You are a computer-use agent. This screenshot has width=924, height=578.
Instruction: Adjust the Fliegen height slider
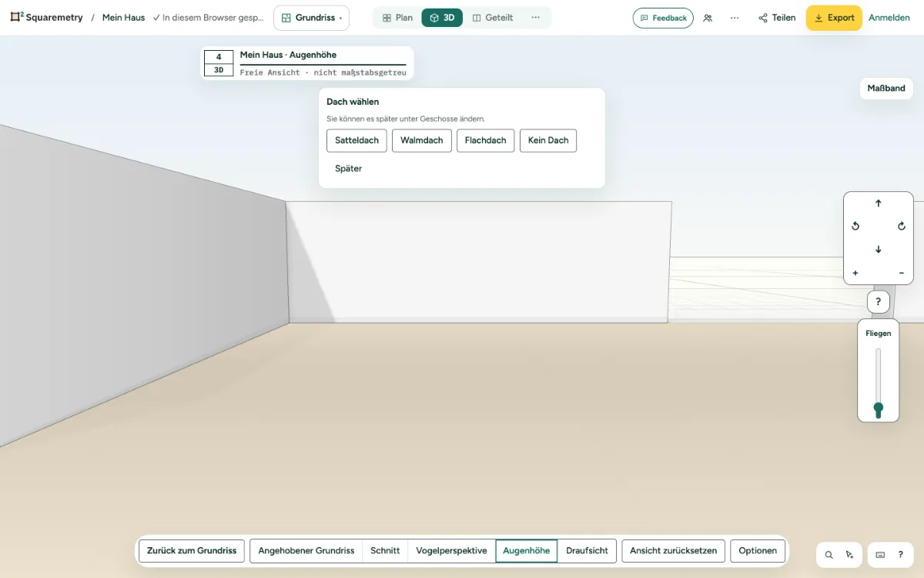tap(879, 383)
